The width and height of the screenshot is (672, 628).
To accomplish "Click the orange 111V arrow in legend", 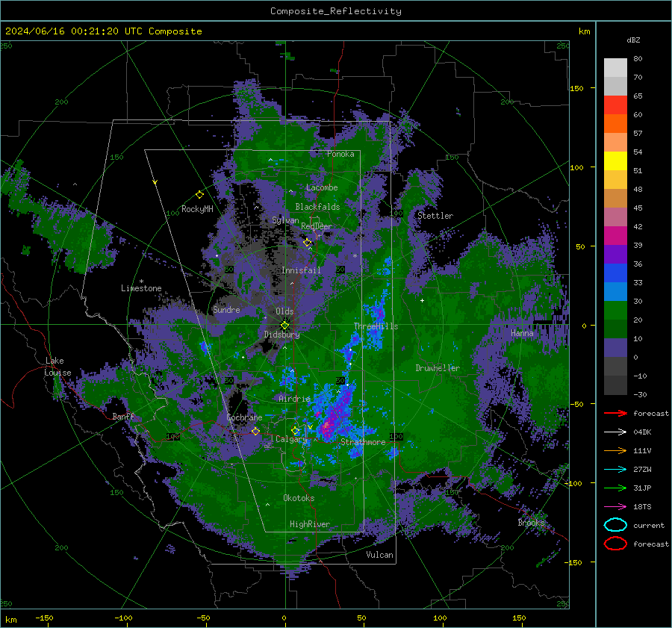I will pyautogui.click(x=615, y=450).
